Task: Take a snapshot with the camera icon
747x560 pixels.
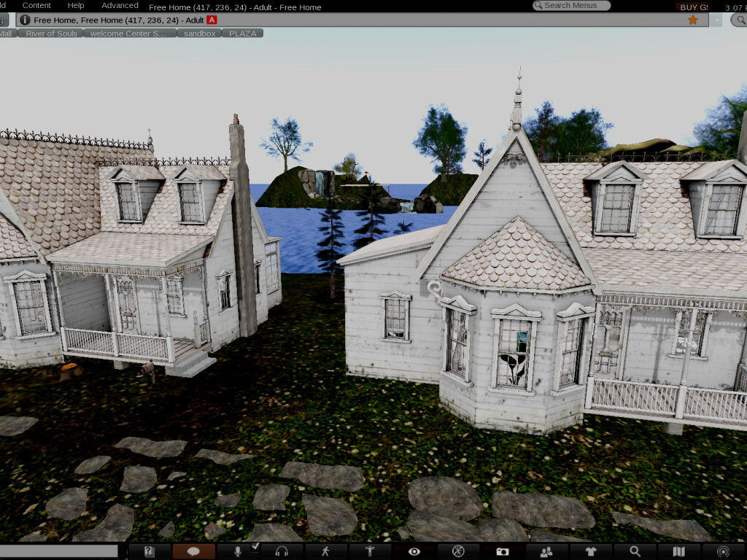Action: tap(503, 551)
